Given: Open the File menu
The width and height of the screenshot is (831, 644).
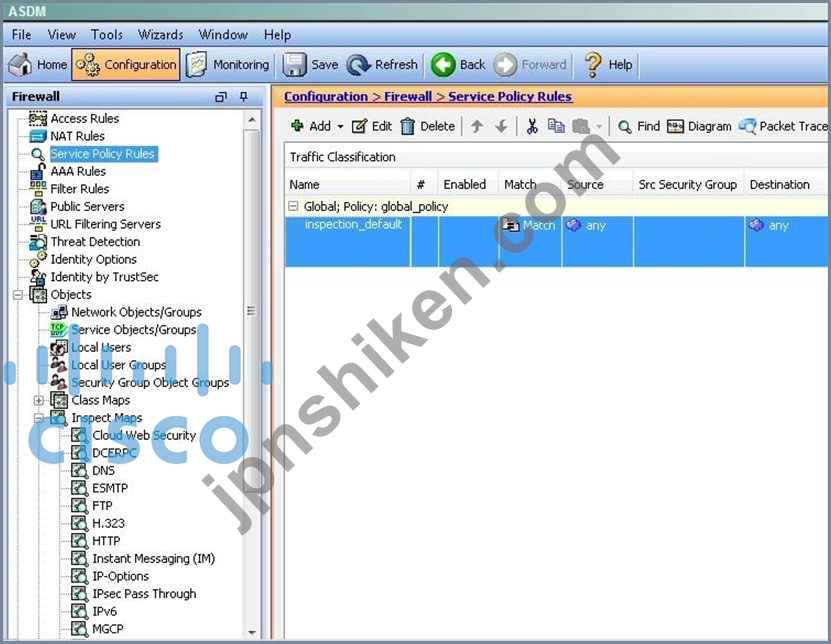Looking at the screenshot, I should coord(21,35).
